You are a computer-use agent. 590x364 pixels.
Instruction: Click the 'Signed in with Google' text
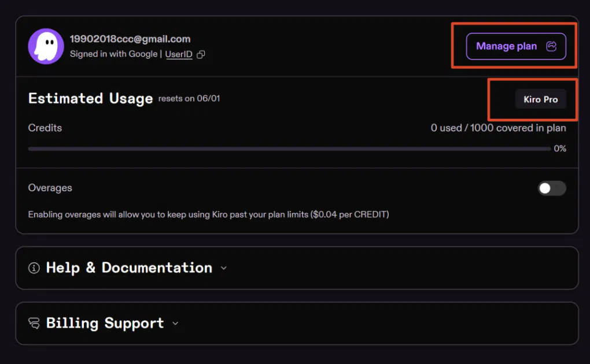tap(113, 54)
